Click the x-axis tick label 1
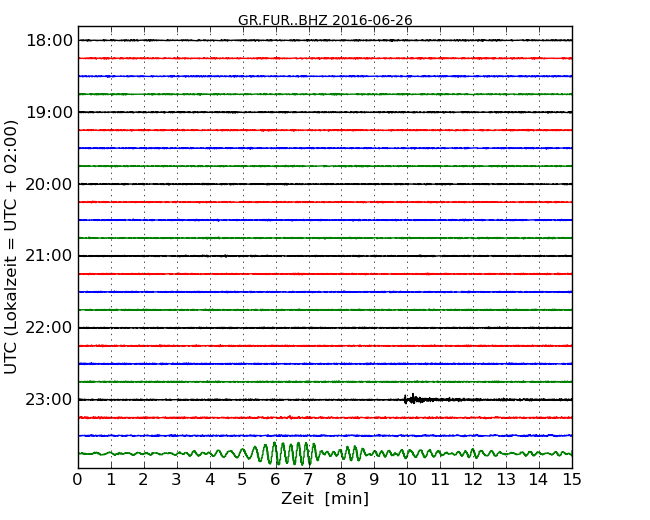This screenshot has height=520, width=650. [x=111, y=480]
